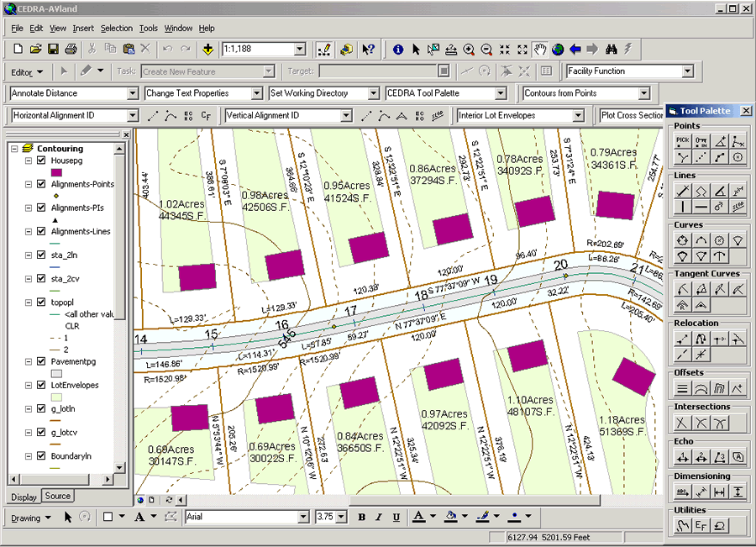Select the Pan hand tool
The image size is (756, 547).
pos(540,50)
